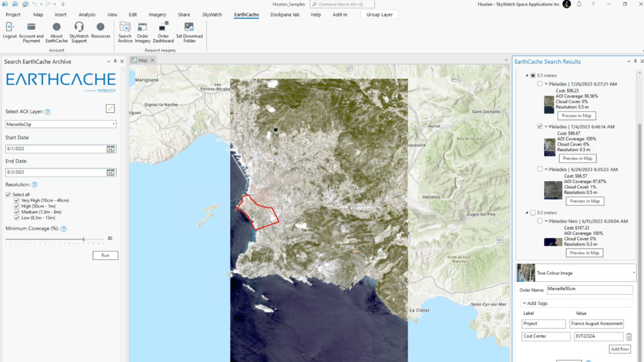Image resolution: width=644 pixels, height=362 pixels.
Task: Open the Order Dashboard icon
Action: (x=163, y=27)
